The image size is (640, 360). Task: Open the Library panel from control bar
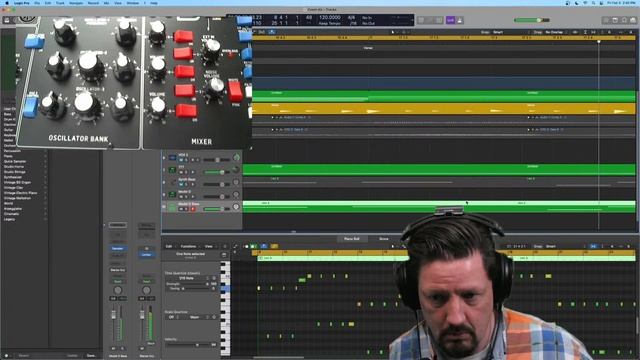pyautogui.click(x=7, y=20)
